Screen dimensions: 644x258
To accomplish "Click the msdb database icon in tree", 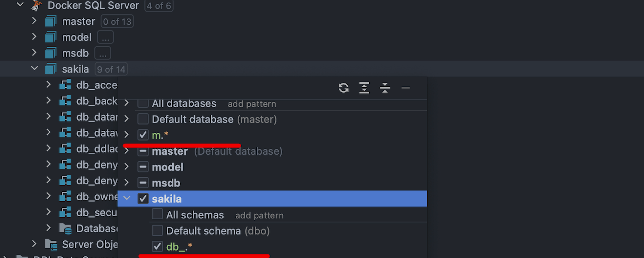I will [x=51, y=53].
